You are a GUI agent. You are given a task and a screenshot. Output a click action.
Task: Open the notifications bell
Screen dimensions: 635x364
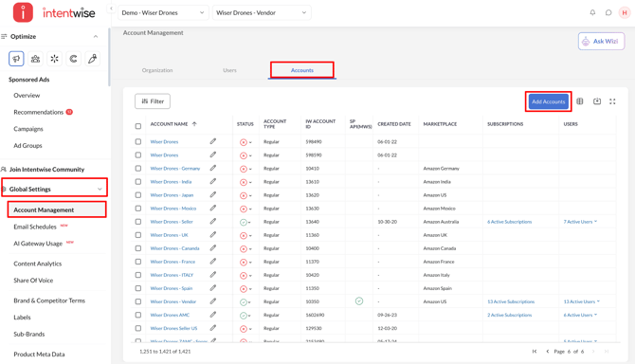coord(592,12)
